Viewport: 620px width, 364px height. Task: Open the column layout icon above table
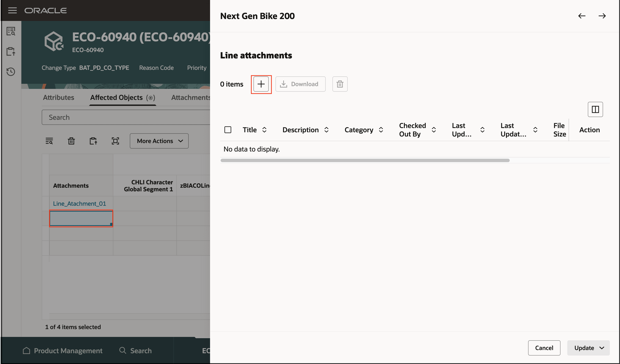[595, 109]
